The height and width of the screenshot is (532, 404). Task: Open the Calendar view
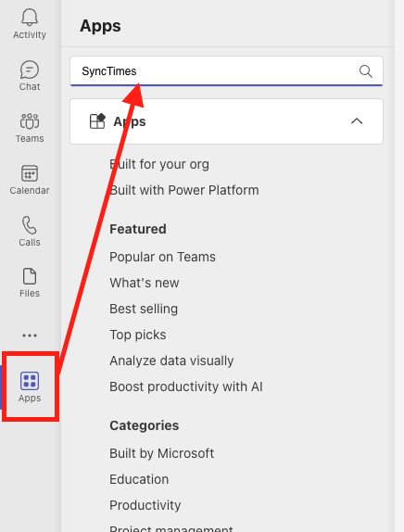30,180
